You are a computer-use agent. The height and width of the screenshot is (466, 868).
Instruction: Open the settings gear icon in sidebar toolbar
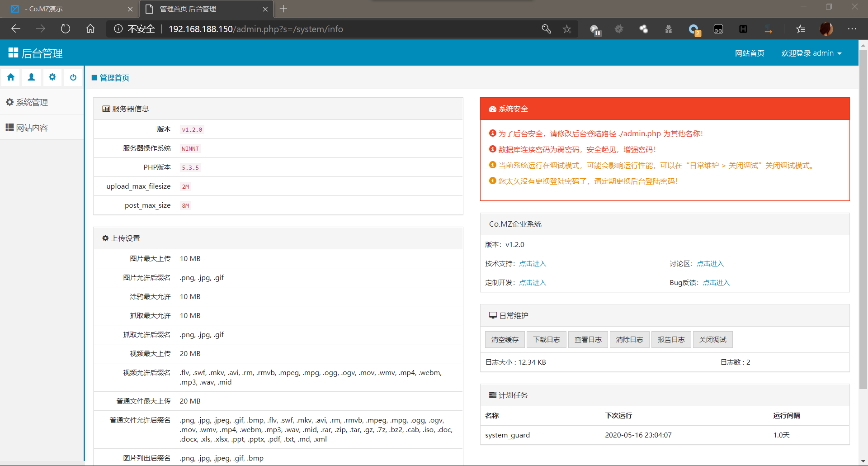52,77
